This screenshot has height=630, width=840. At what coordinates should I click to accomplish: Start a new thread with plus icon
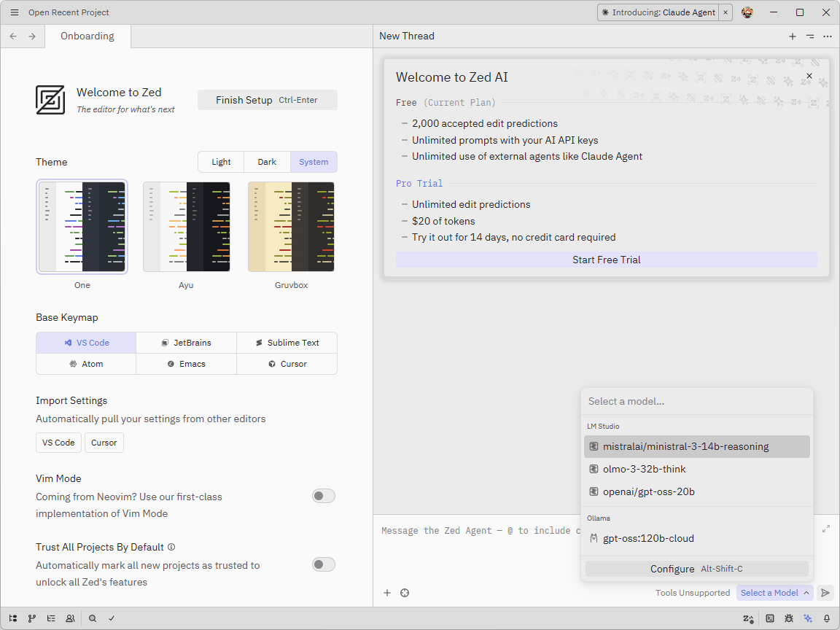click(x=793, y=36)
